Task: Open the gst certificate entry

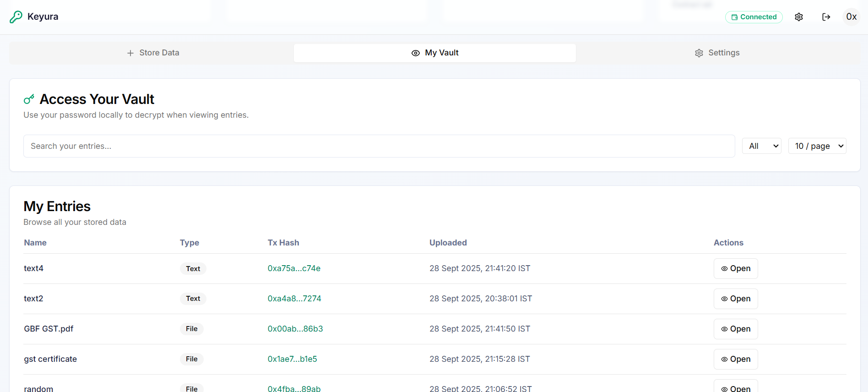Action: (x=736, y=359)
